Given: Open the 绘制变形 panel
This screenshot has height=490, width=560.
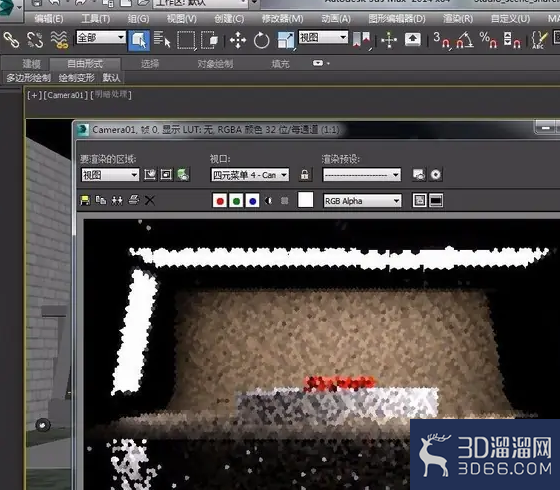Looking at the screenshot, I should tap(76, 78).
